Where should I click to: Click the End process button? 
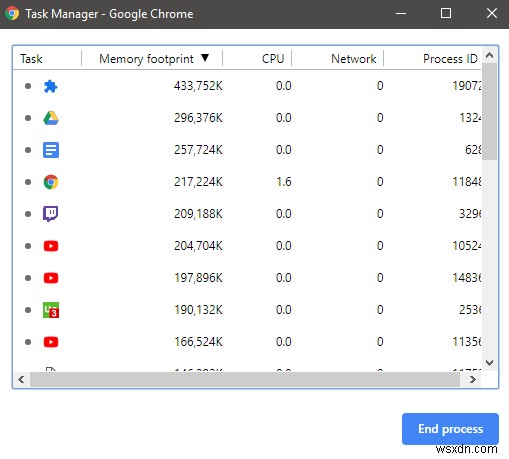tap(450, 429)
